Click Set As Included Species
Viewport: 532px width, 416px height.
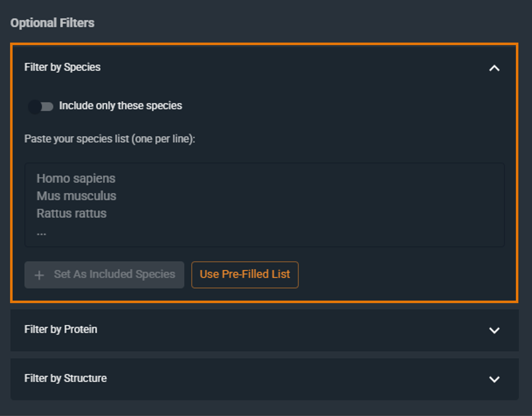[104, 275]
